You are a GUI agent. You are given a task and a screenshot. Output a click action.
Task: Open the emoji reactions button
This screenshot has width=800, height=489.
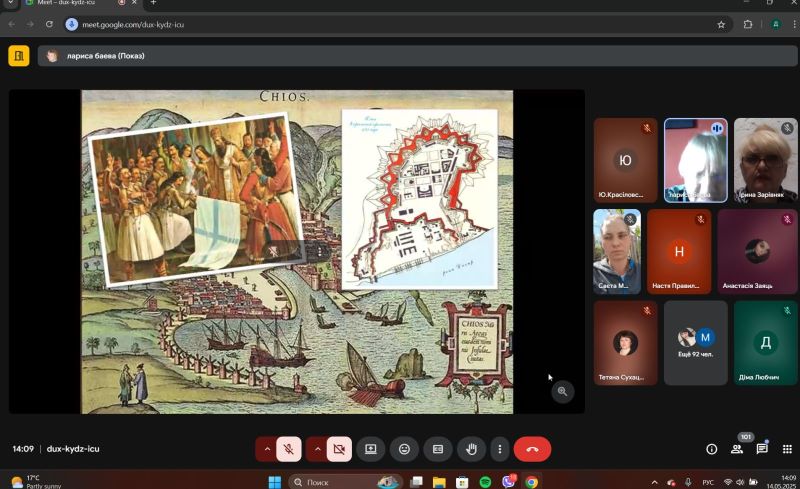(x=404, y=449)
